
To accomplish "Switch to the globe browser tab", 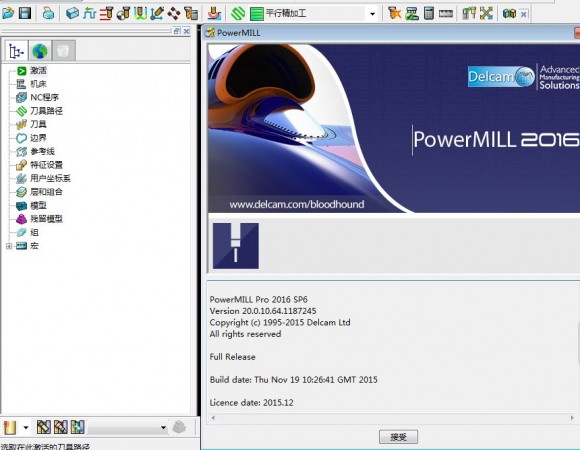I will pyautogui.click(x=40, y=51).
